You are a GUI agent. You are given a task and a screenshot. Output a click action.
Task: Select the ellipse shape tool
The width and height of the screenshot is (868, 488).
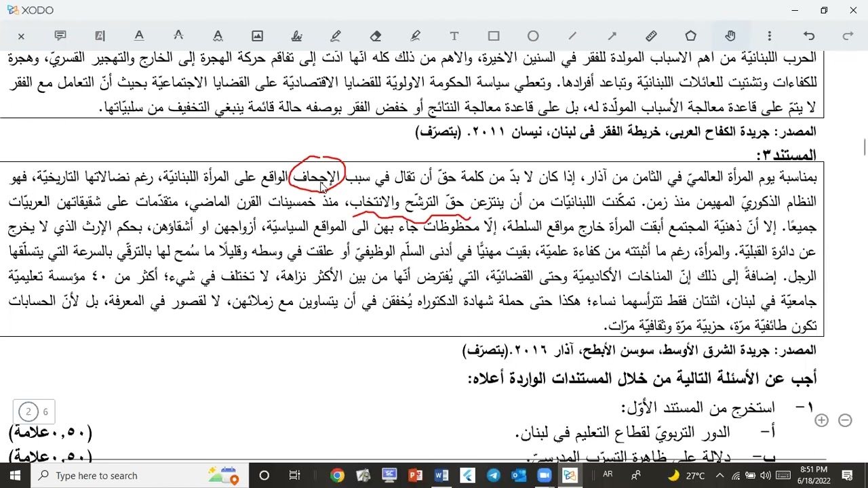pos(533,36)
